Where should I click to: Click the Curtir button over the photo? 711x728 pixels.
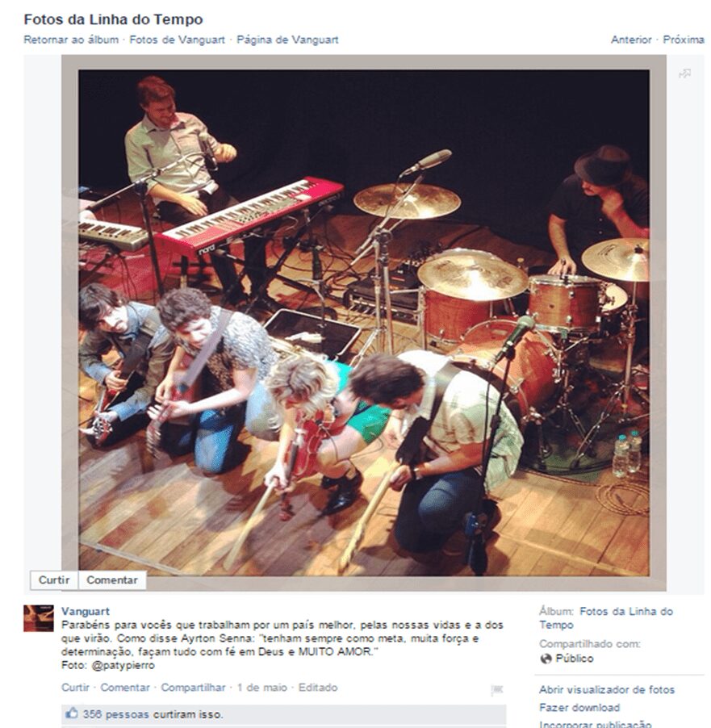(54, 579)
